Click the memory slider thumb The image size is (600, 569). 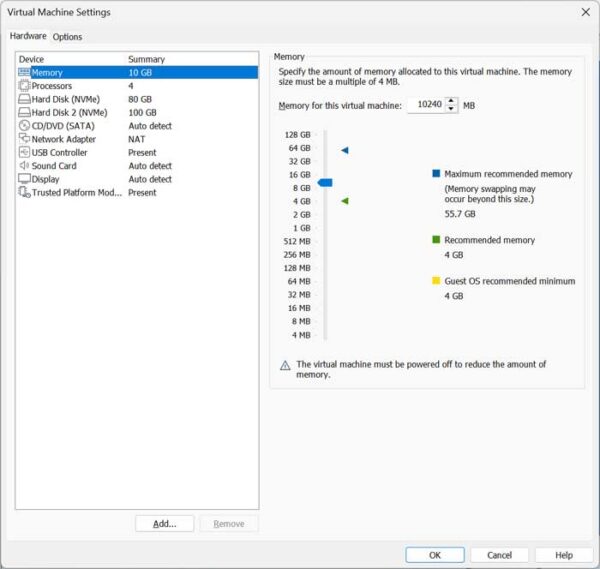(x=325, y=183)
